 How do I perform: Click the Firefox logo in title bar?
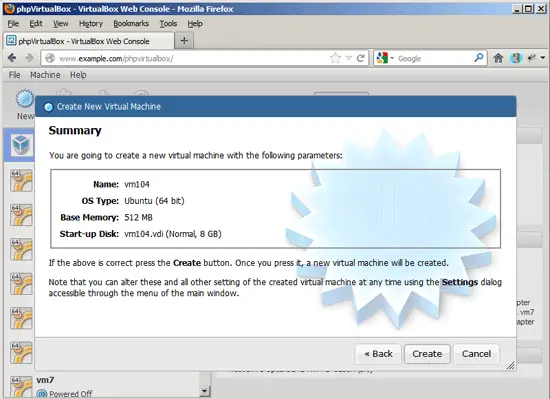tap(9, 8)
